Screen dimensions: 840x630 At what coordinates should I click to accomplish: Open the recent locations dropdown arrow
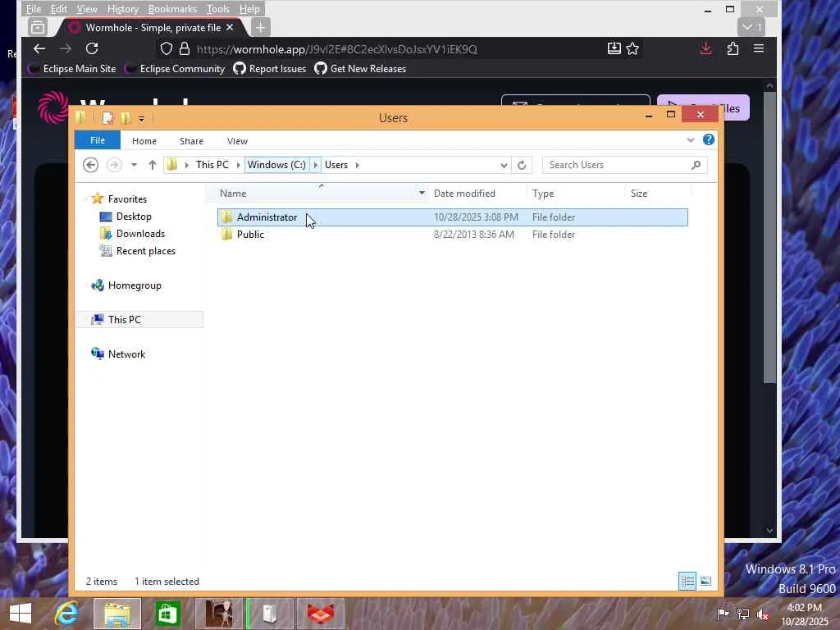pos(134,165)
